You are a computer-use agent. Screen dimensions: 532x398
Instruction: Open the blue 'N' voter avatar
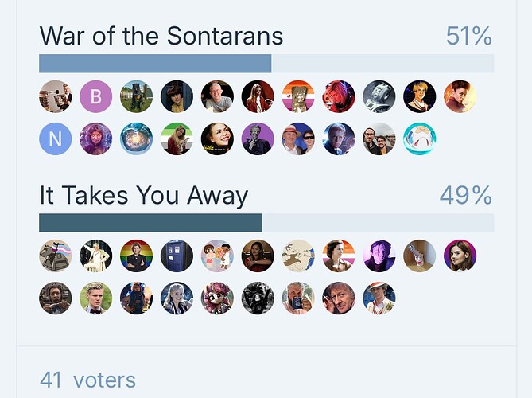point(56,139)
